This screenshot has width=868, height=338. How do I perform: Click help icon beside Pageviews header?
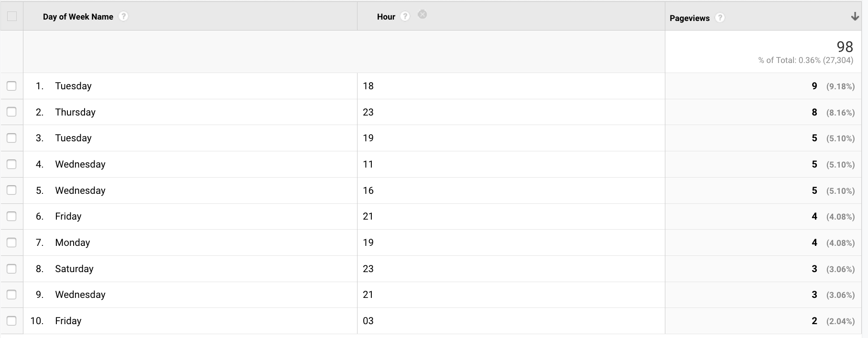pos(720,18)
